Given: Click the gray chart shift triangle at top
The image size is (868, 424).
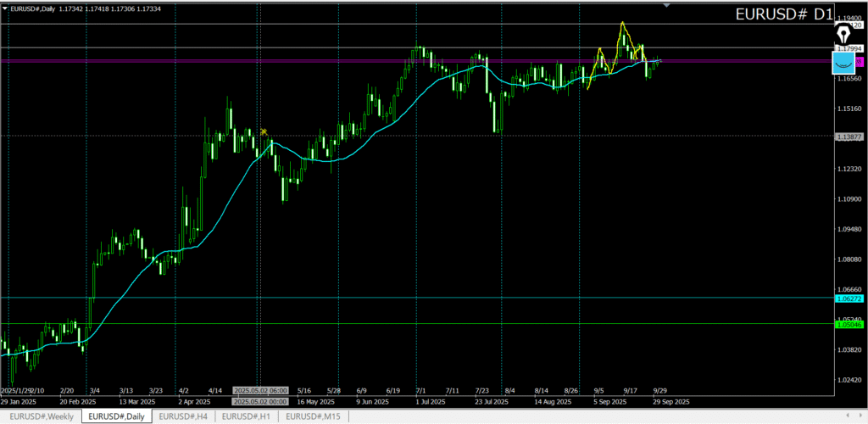Looking at the screenshot, I should click(666, 5).
